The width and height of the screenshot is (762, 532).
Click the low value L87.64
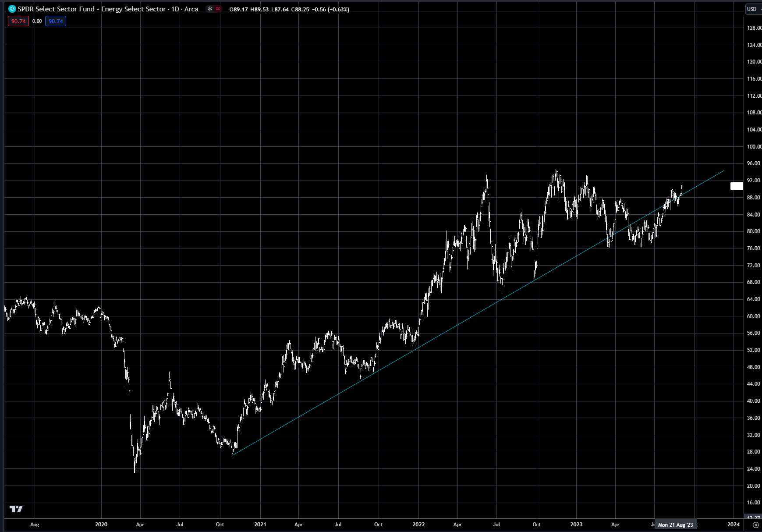point(280,9)
